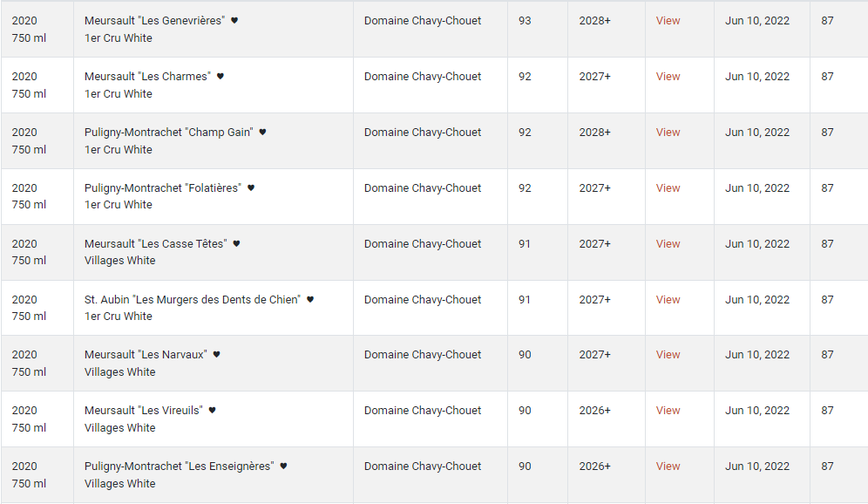Select Domaine Chavy-Chouet in the Genevrières row
This screenshot has width=868, height=504.
coord(423,21)
